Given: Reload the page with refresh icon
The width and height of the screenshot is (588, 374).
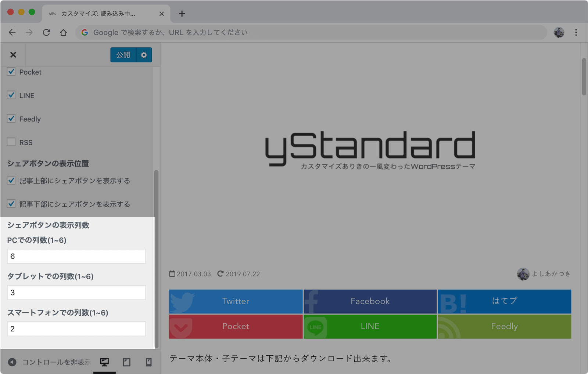Looking at the screenshot, I should (x=46, y=32).
